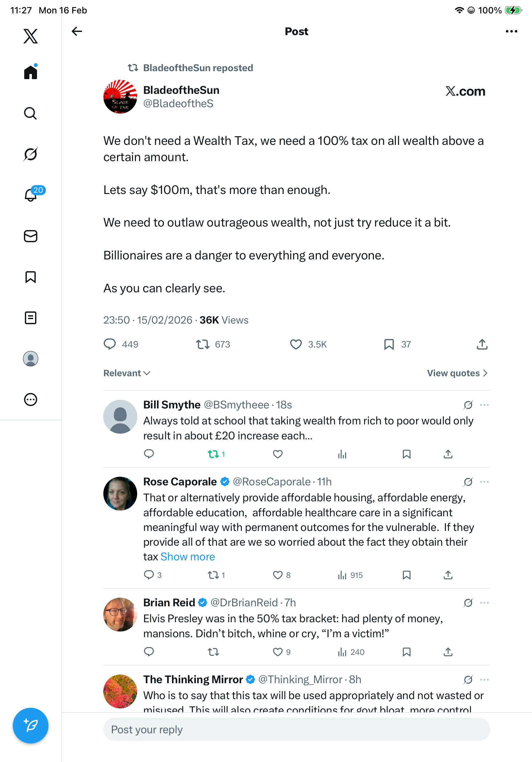
Task: Bookmark the main post with 37 bookmarks
Action: [389, 345]
